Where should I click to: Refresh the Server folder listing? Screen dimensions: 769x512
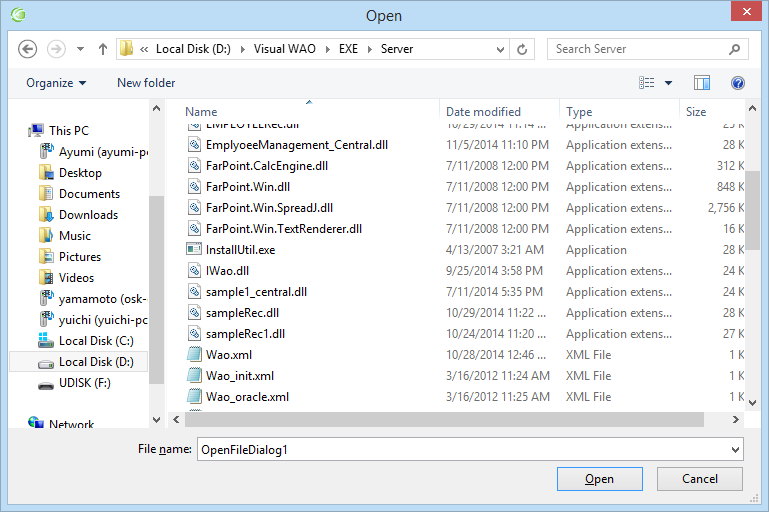(523, 48)
